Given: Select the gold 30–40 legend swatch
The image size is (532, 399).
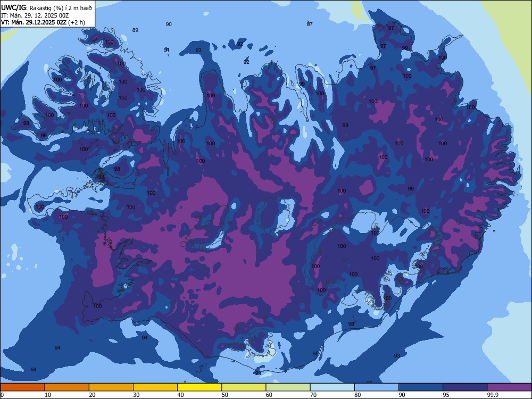Looking at the screenshot, I should tap(155, 387).
